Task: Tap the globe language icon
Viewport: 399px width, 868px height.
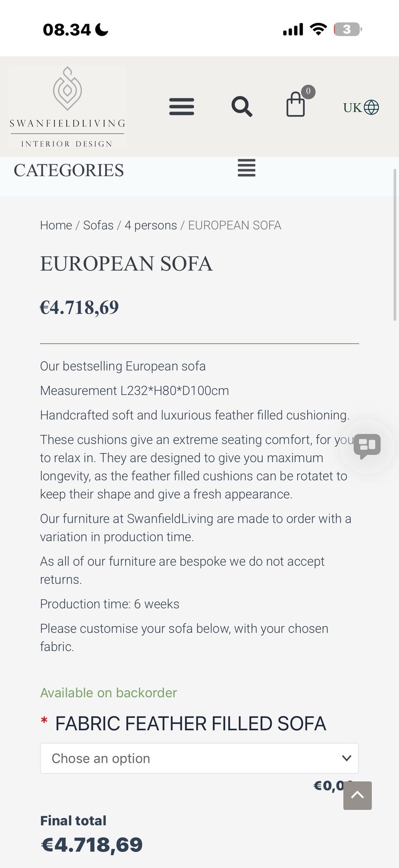Action: [371, 107]
